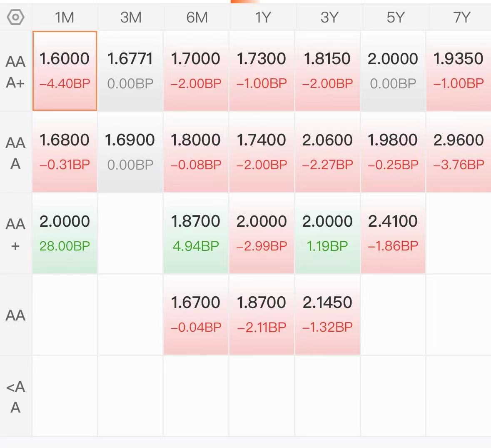This screenshot has height=448, width=491.
Task: Select the AA 3Y cell showing 2.1450
Action: click(x=327, y=315)
